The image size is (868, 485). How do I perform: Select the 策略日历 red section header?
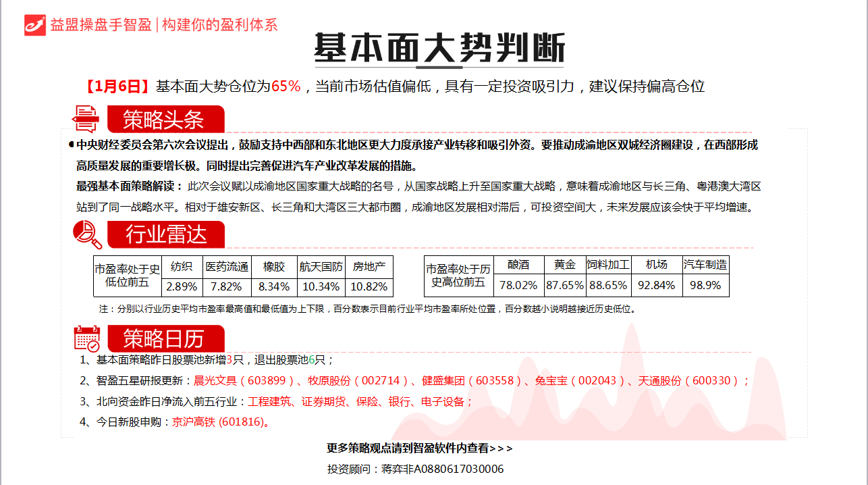164,338
